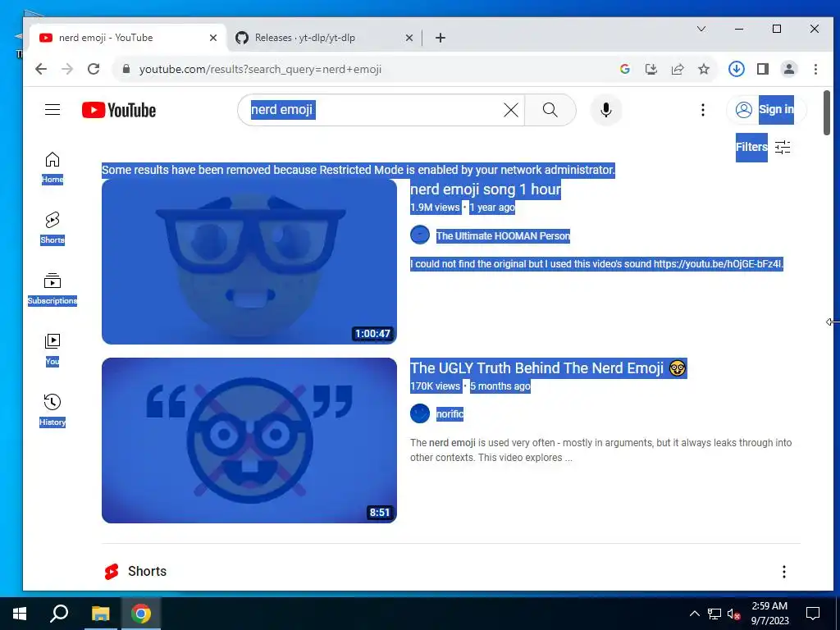Click the youtu.be description text of first video
Image resolution: width=840 pixels, height=630 pixels.
597,263
